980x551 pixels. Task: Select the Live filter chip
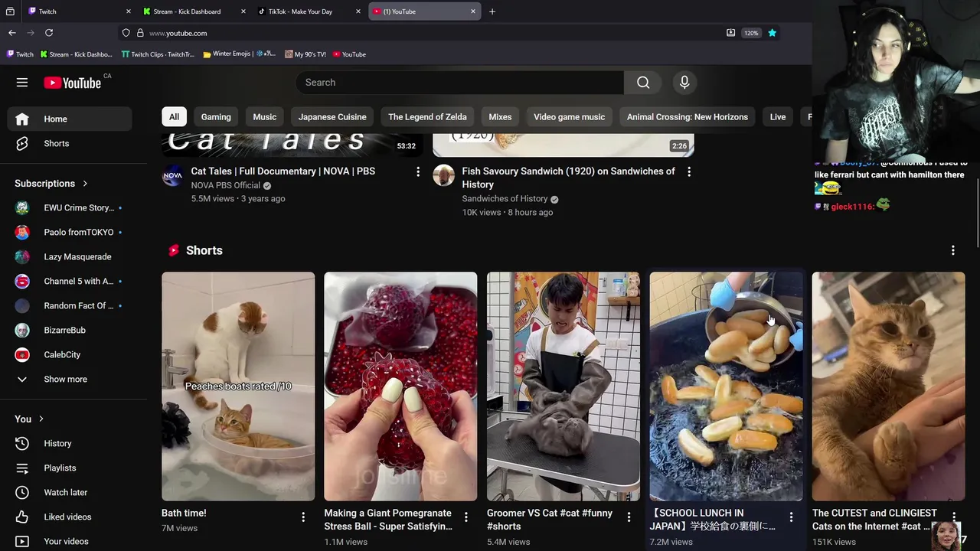(x=778, y=117)
